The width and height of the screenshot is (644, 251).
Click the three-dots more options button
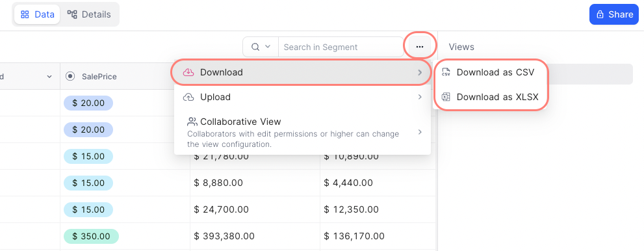click(x=419, y=47)
